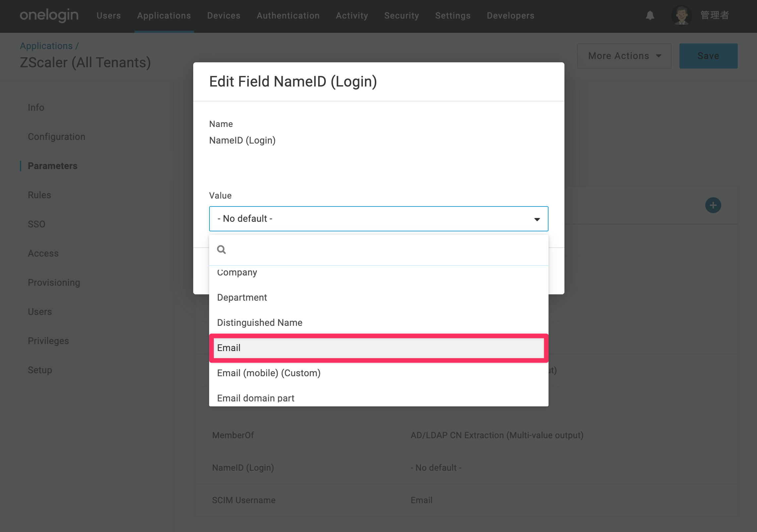The width and height of the screenshot is (757, 532).
Task: Open the Rules sidebar tab
Action: [39, 195]
